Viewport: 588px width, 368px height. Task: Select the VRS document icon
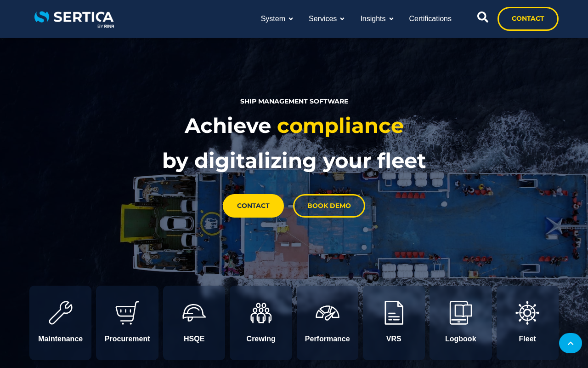(394, 313)
